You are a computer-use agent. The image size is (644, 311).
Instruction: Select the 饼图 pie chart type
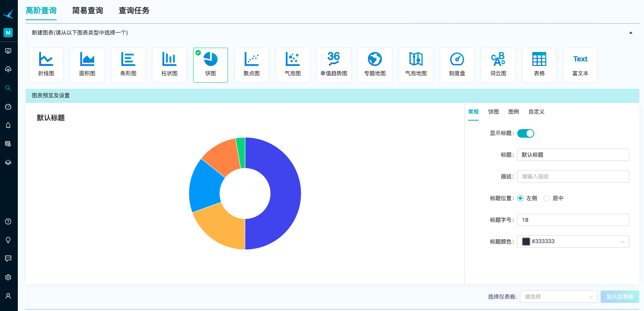(211, 65)
